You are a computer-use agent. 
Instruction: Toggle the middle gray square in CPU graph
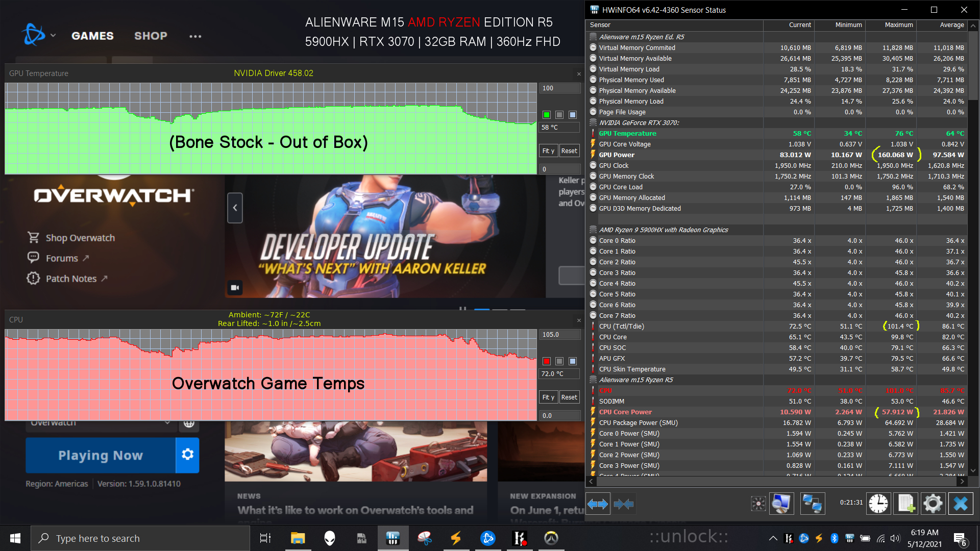[x=559, y=361]
